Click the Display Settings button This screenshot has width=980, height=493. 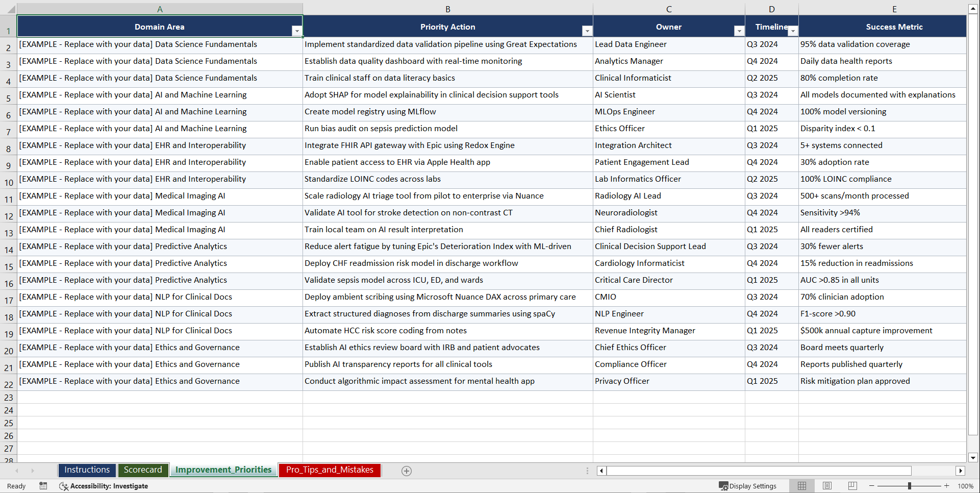748,486
